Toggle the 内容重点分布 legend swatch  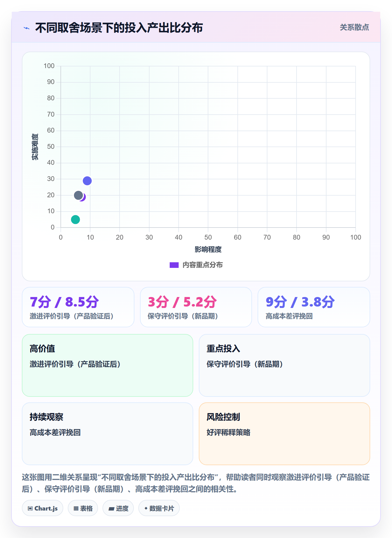pyautogui.click(x=174, y=265)
